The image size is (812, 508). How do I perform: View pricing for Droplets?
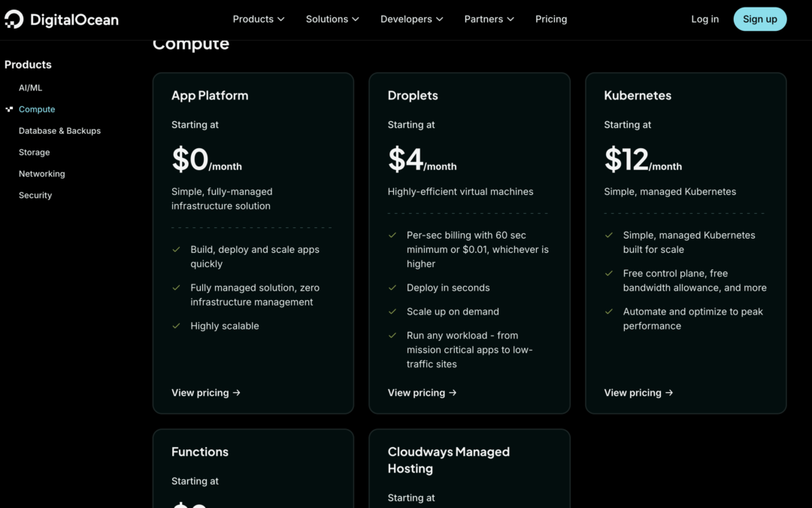click(422, 393)
